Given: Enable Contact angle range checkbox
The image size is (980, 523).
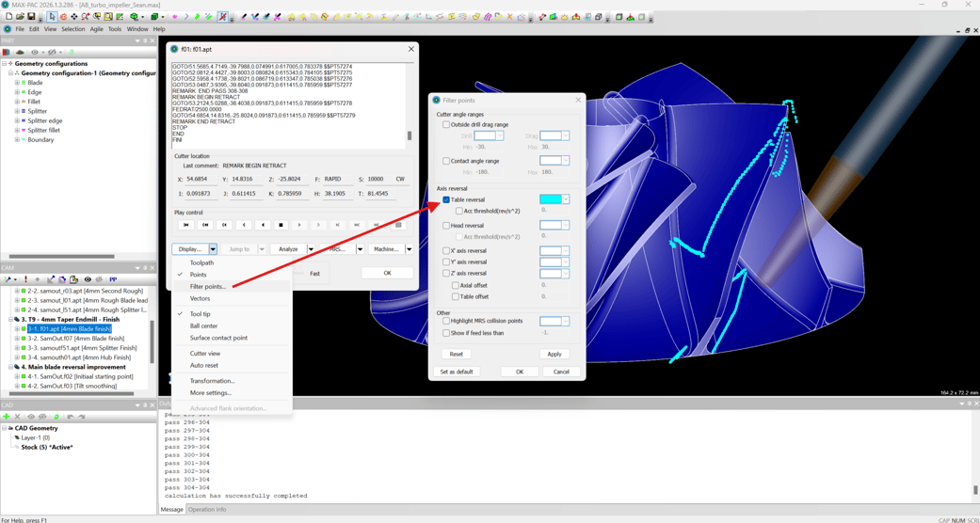Looking at the screenshot, I should [446, 161].
